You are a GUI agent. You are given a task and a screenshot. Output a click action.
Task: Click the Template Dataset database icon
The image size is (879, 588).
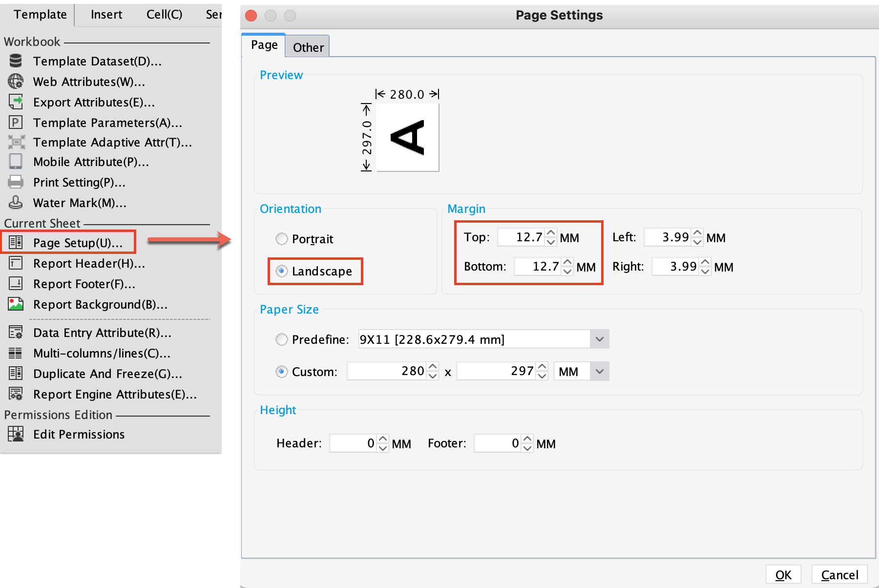click(16, 61)
